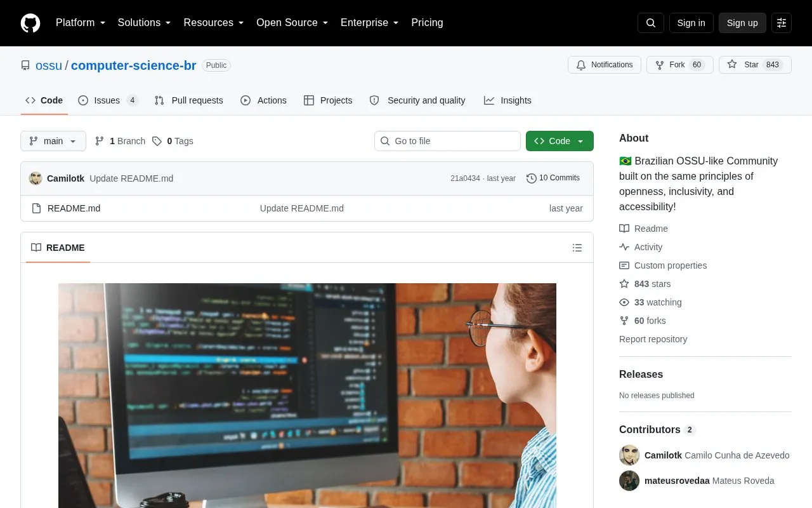Viewport: 812px width, 508px height.
Task: Expand the Resources dropdown
Action: coord(214,23)
